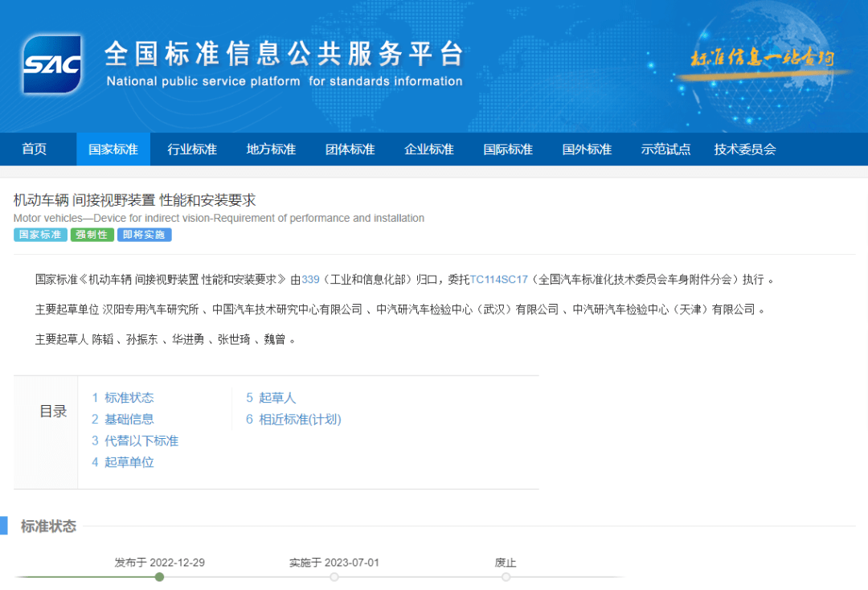Click the 即将实施 blue tag badge
Viewport: 868px width, 590px height.
tap(144, 235)
